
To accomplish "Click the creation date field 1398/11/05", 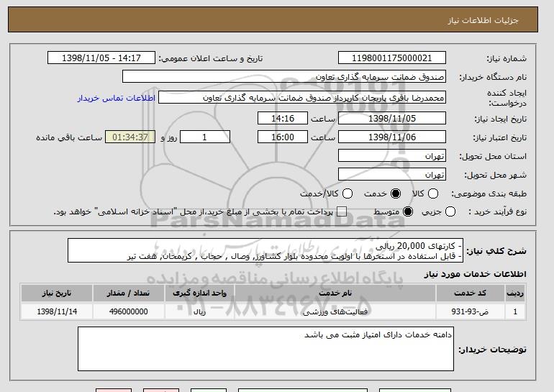I will pyautogui.click(x=392, y=118).
